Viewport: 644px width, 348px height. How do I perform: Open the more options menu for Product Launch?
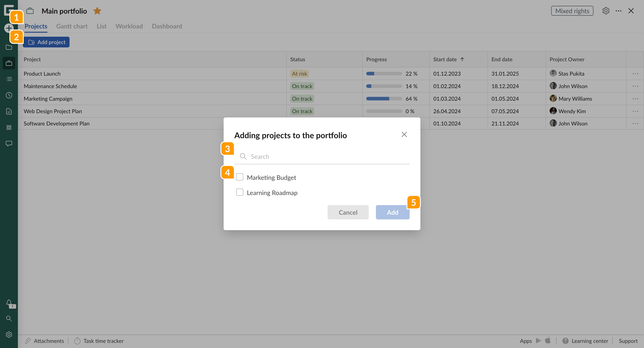point(636,74)
